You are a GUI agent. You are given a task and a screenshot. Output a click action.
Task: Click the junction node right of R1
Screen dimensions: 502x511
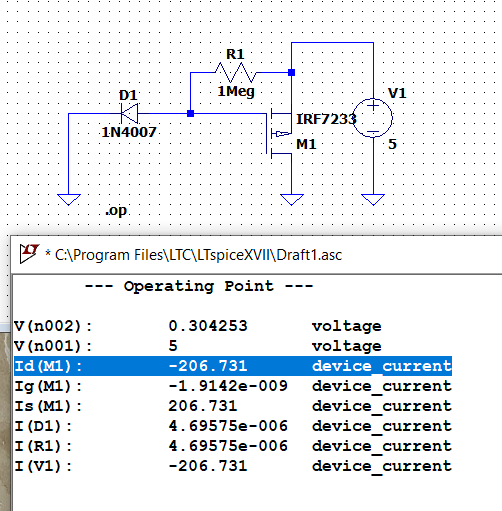pos(291,72)
